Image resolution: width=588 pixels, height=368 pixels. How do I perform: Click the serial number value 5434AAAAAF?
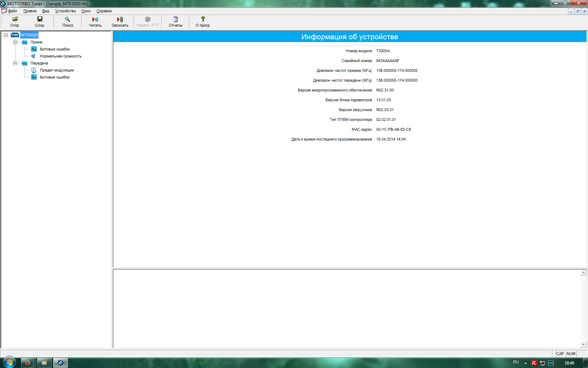click(387, 61)
